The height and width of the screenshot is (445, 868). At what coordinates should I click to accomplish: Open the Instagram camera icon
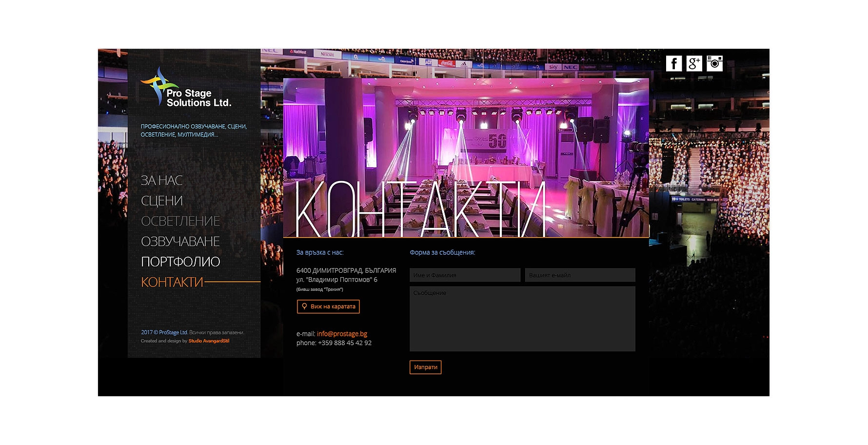pyautogui.click(x=714, y=63)
